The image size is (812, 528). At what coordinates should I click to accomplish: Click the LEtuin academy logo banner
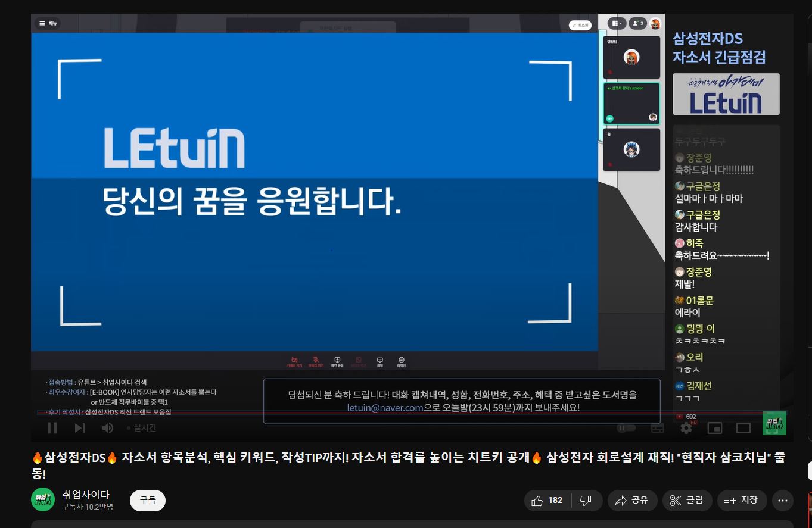[726, 94]
